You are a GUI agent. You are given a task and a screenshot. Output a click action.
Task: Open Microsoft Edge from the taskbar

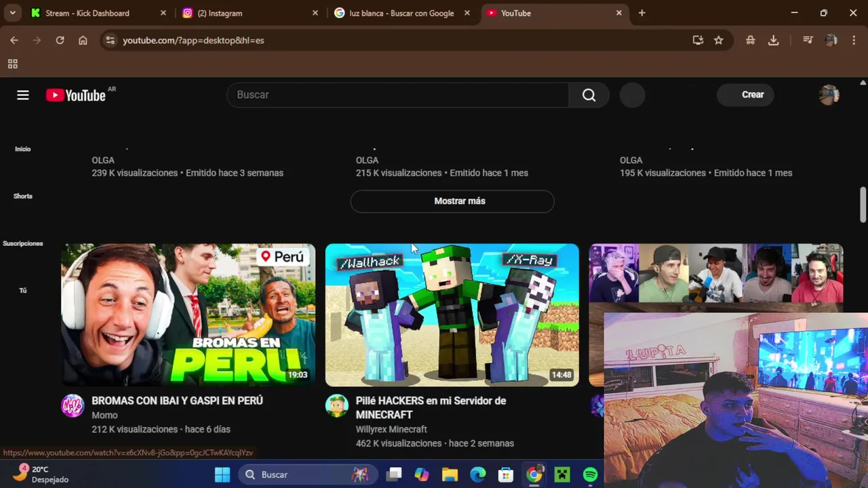click(x=478, y=474)
